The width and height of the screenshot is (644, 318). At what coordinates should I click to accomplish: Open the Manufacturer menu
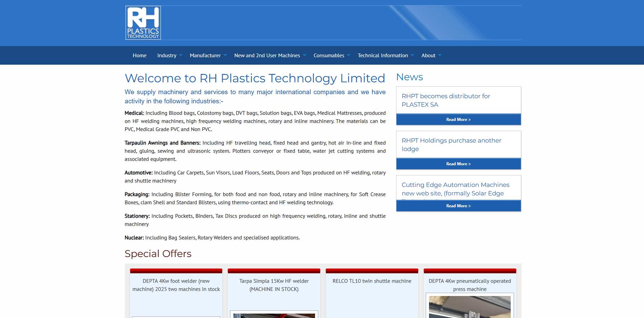point(205,56)
